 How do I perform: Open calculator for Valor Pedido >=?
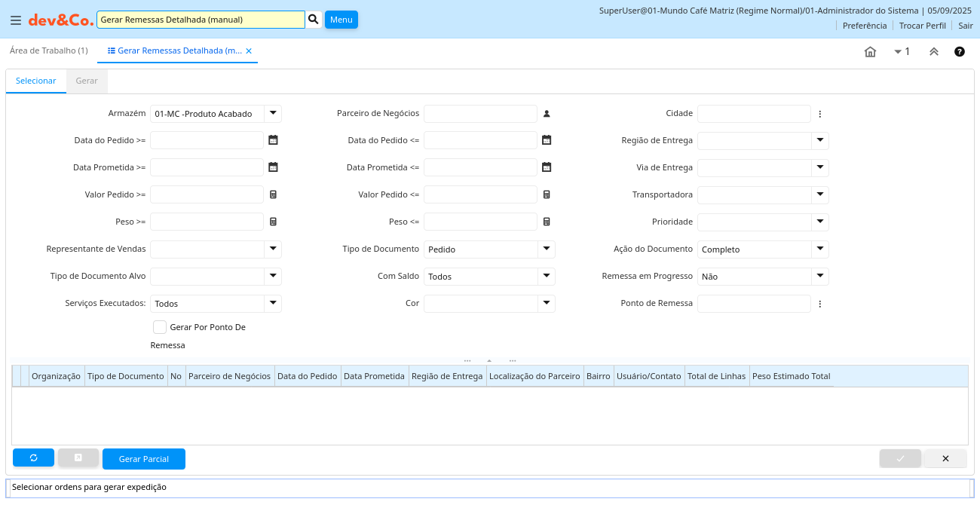point(273,194)
